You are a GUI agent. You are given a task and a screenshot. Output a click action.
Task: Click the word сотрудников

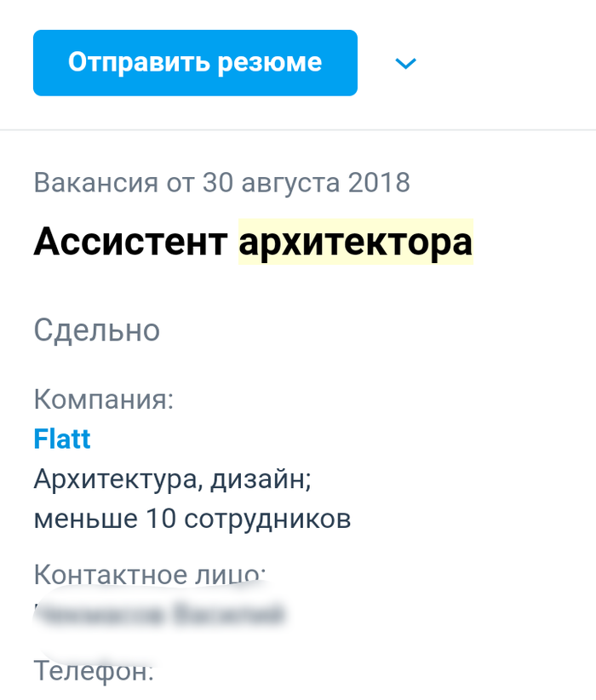(267, 519)
